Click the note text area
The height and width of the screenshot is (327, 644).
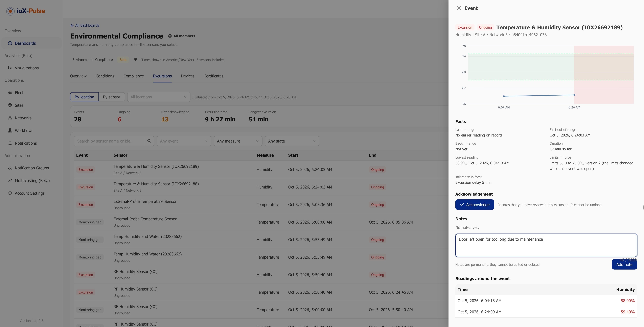(x=546, y=245)
